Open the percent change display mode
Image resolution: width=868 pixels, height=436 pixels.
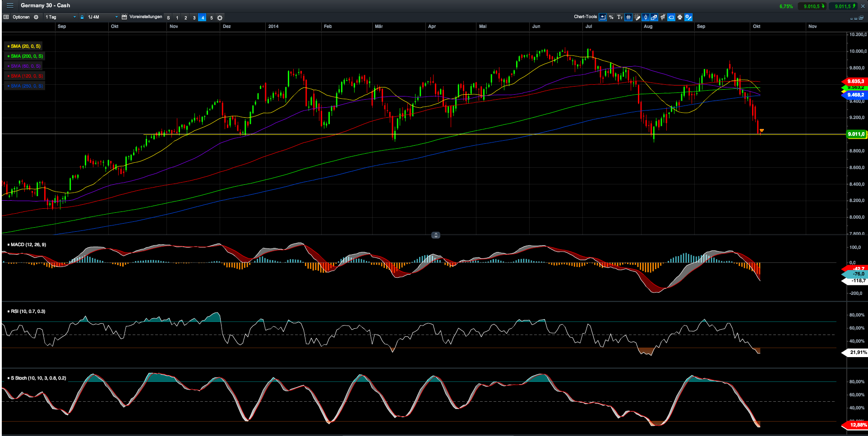point(611,18)
